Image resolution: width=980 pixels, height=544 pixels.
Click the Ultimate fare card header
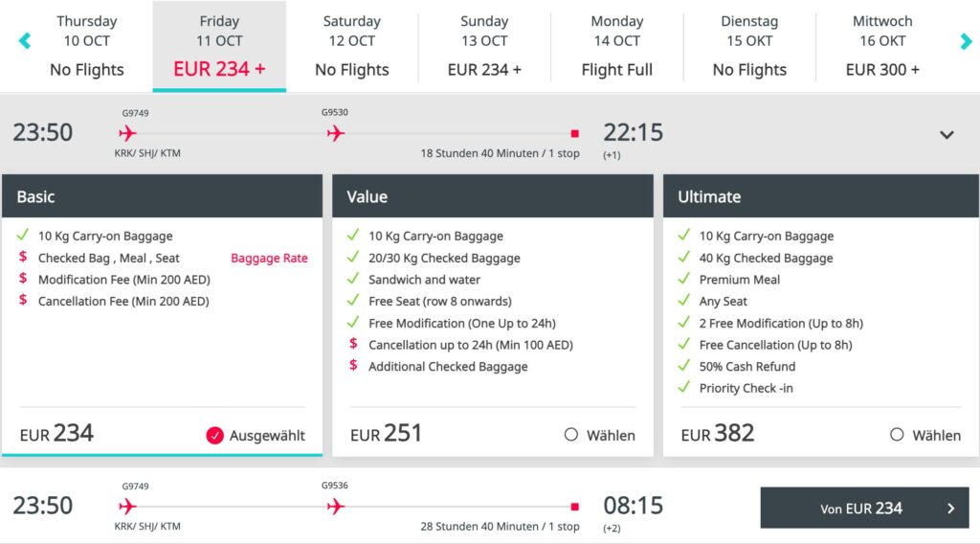[x=820, y=196]
